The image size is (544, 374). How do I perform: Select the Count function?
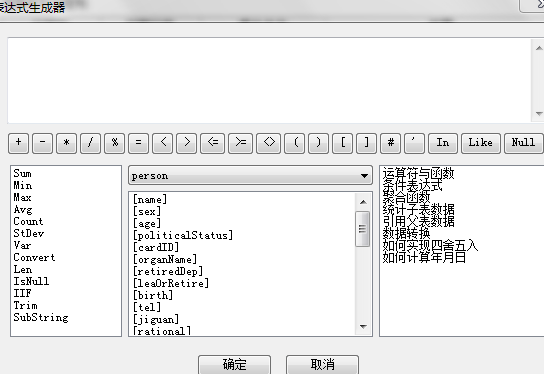(x=28, y=221)
